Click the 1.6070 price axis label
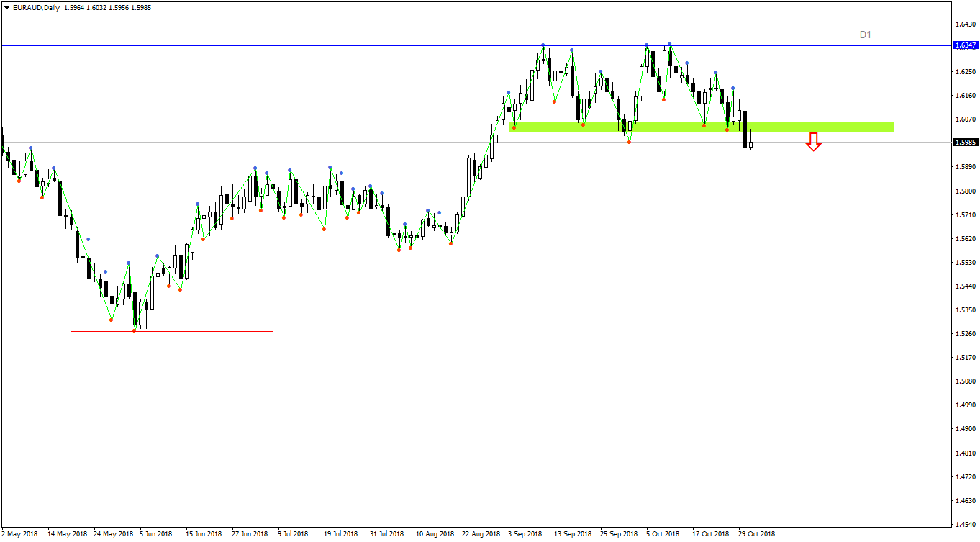Screen dimensions: 980x542 tap(965, 119)
